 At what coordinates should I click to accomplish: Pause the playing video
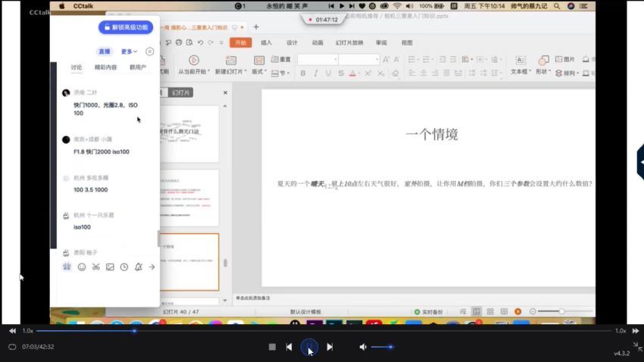pos(309,347)
